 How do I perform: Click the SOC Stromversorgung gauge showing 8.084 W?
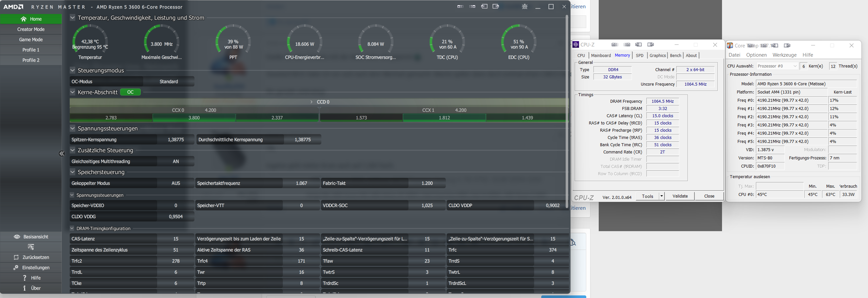376,42
